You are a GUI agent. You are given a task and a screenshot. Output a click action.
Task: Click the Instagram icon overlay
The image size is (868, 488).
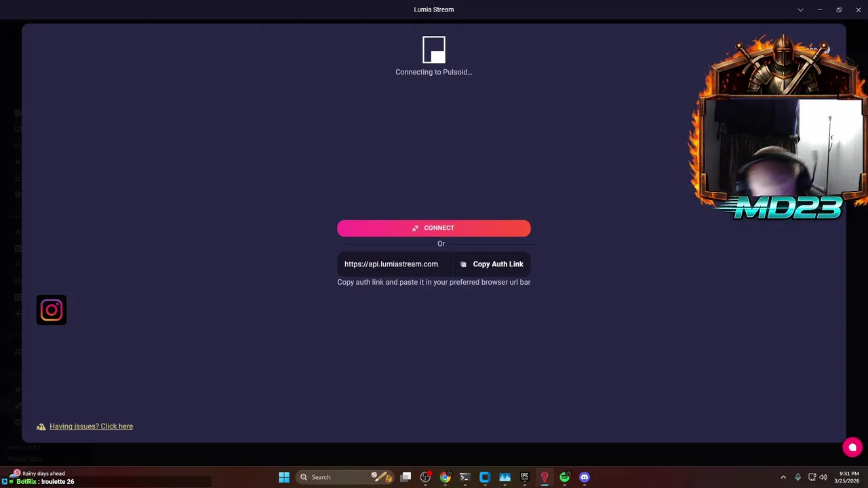(x=52, y=310)
